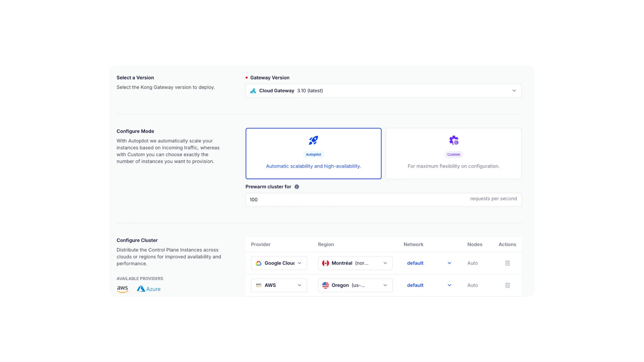The width and height of the screenshot is (644, 362).
Task: Click the Autopilot rocket icon
Action: [313, 140]
